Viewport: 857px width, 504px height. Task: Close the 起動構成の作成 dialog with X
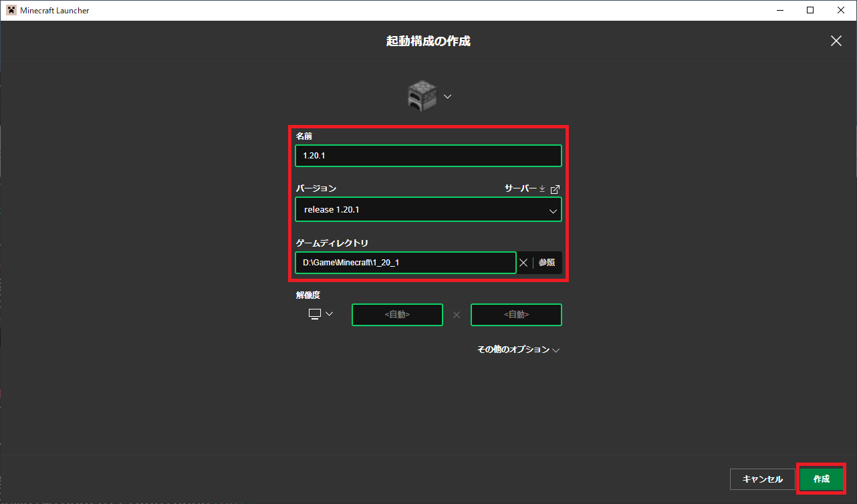836,41
